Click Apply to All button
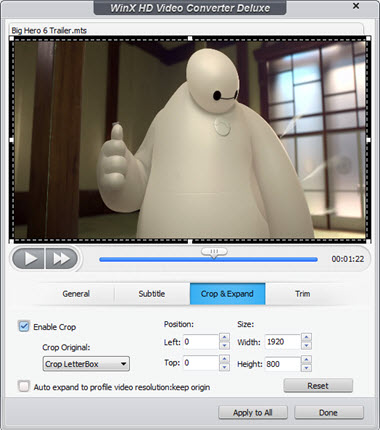This screenshot has width=380, height=430. pyautogui.click(x=253, y=413)
